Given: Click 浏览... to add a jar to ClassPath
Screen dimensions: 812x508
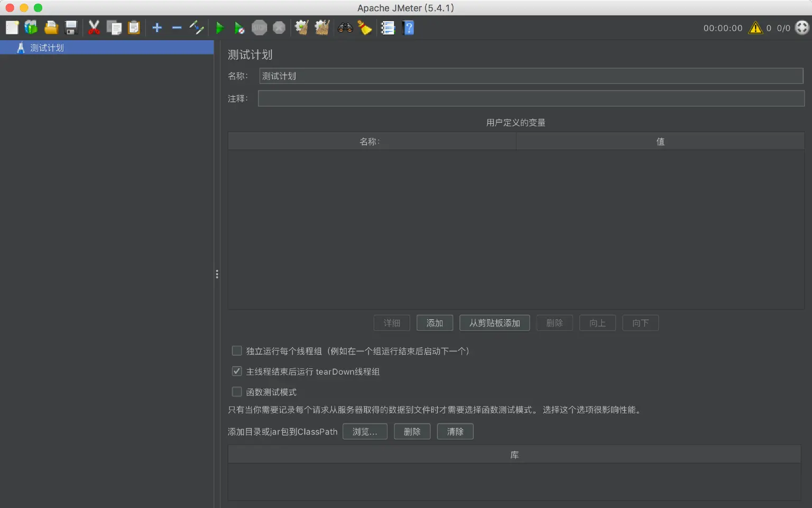Looking at the screenshot, I should tap(365, 431).
